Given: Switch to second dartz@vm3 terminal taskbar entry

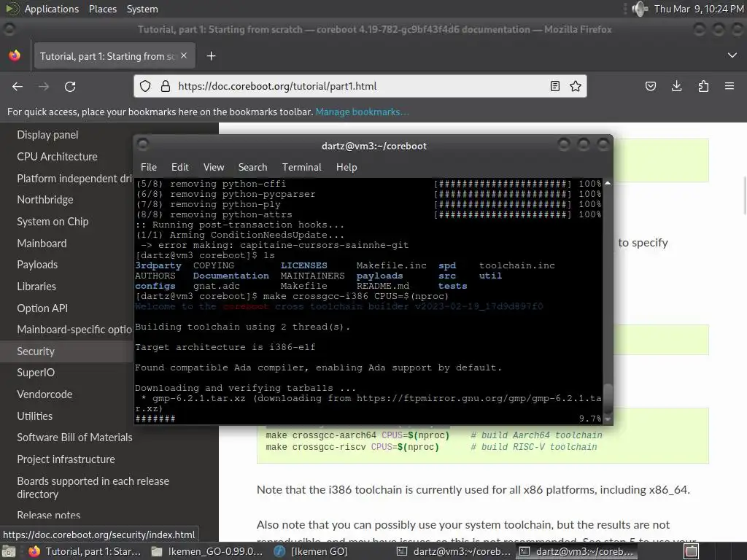Looking at the screenshot, I should pos(576,551).
